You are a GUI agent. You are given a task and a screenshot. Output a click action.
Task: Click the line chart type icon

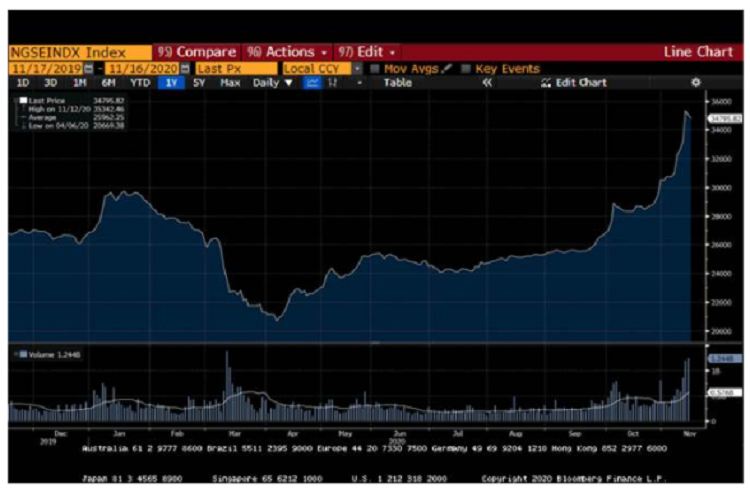[x=311, y=83]
